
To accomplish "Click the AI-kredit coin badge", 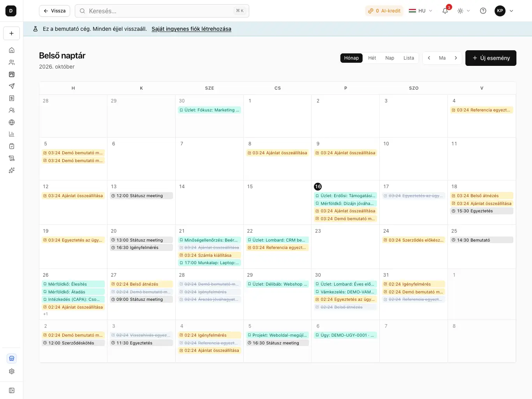I will tap(384, 11).
